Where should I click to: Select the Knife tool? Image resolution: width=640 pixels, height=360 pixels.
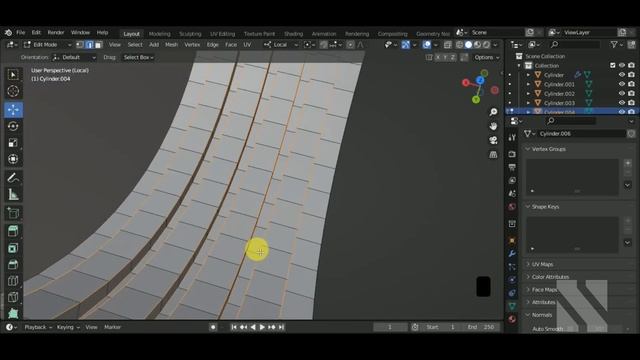[x=13, y=297]
